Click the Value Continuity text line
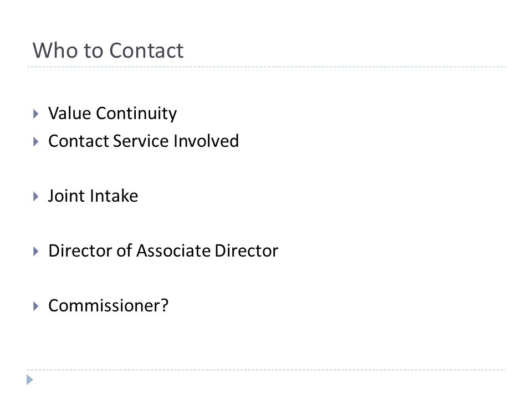 coord(112,114)
